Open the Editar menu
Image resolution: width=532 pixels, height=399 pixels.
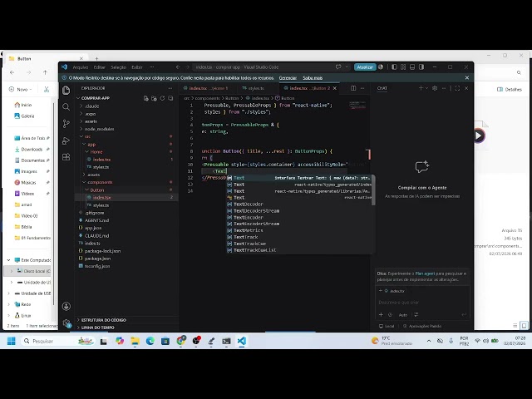coord(100,67)
